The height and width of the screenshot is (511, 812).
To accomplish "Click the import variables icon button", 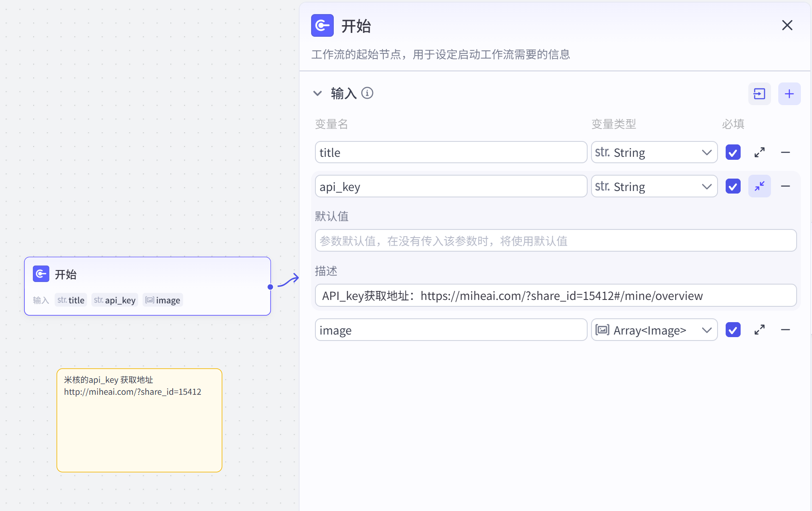I will click(x=759, y=94).
